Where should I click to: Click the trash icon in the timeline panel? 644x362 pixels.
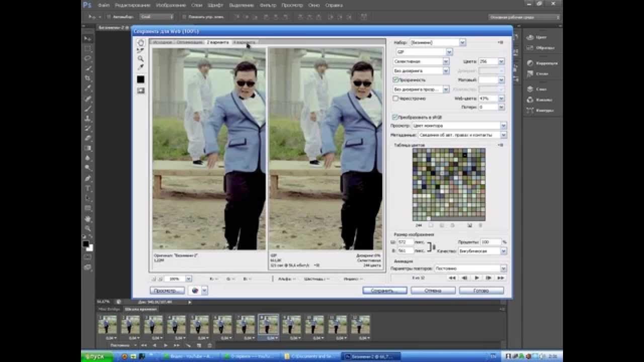pyautogui.click(x=210, y=345)
